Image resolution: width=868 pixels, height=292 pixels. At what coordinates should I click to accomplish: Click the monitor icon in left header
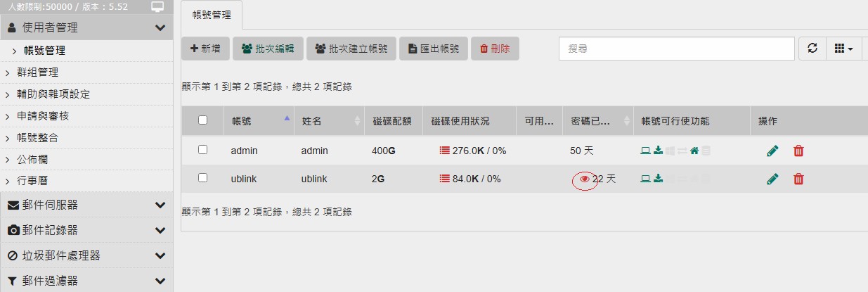157,7
